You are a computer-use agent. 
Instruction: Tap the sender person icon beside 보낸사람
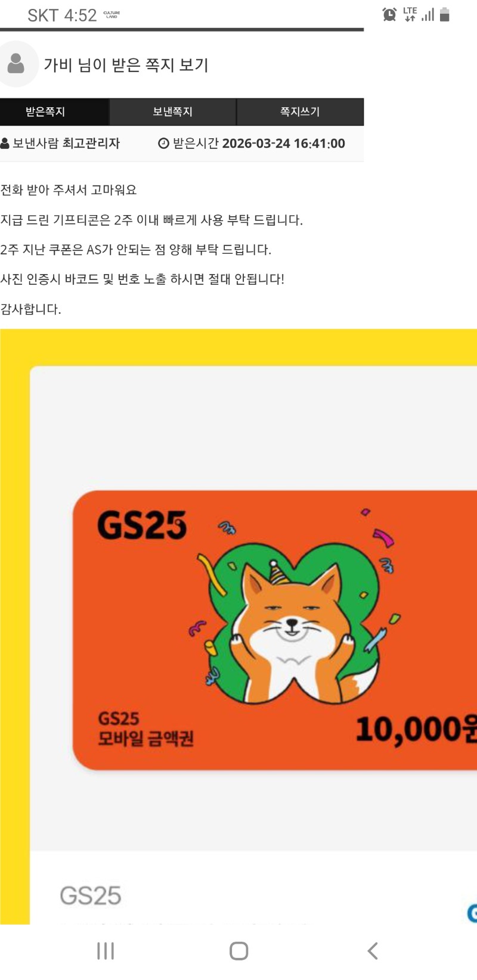tap(5, 144)
